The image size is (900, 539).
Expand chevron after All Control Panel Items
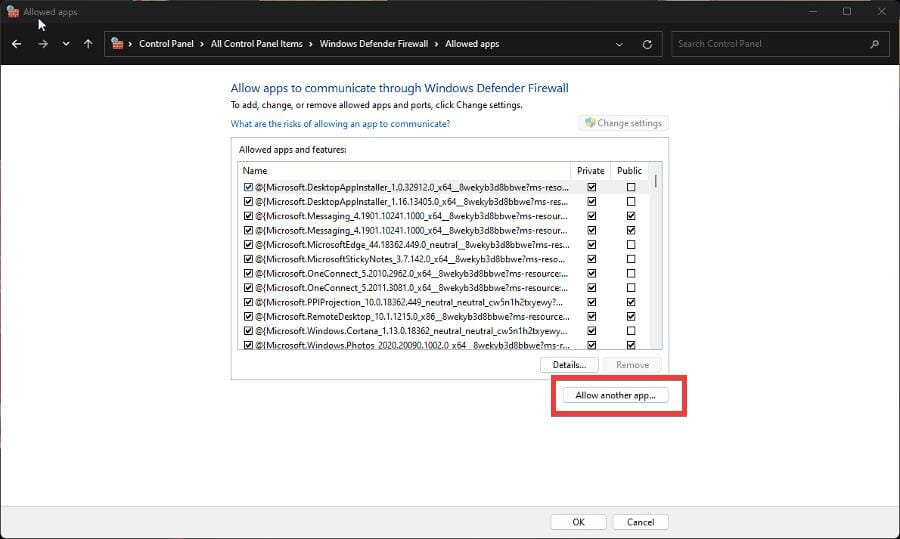pos(311,44)
